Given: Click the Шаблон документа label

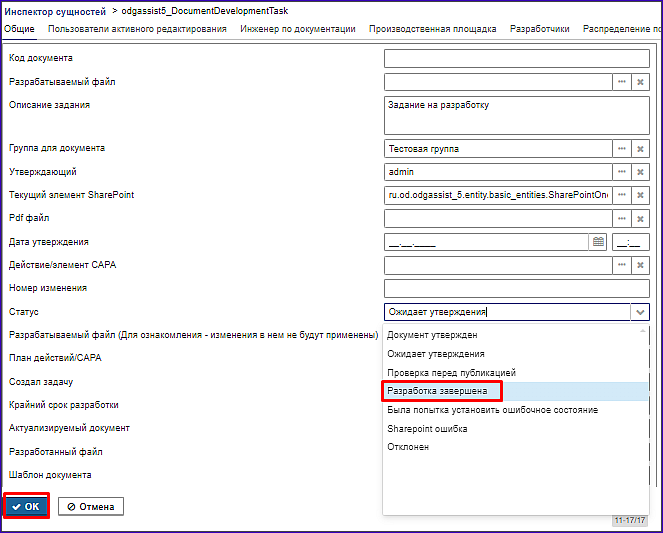Looking at the screenshot, I should 50,475.
